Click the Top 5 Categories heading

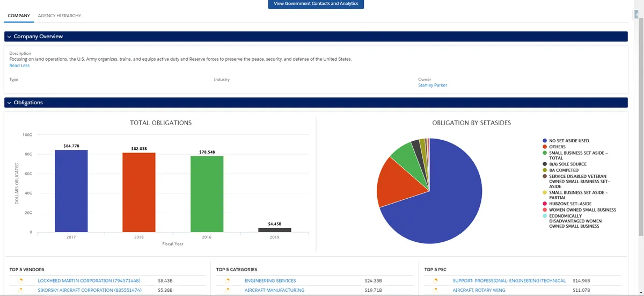coord(237,269)
